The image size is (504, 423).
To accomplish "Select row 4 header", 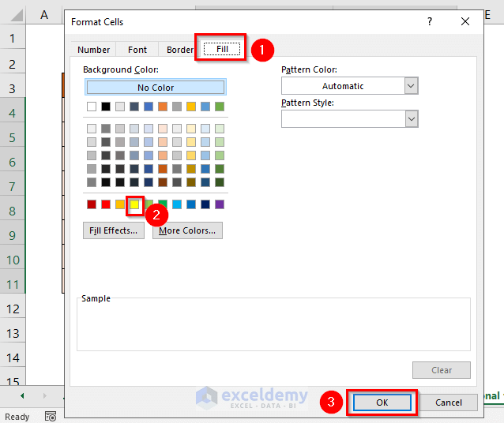I will coord(12,113).
